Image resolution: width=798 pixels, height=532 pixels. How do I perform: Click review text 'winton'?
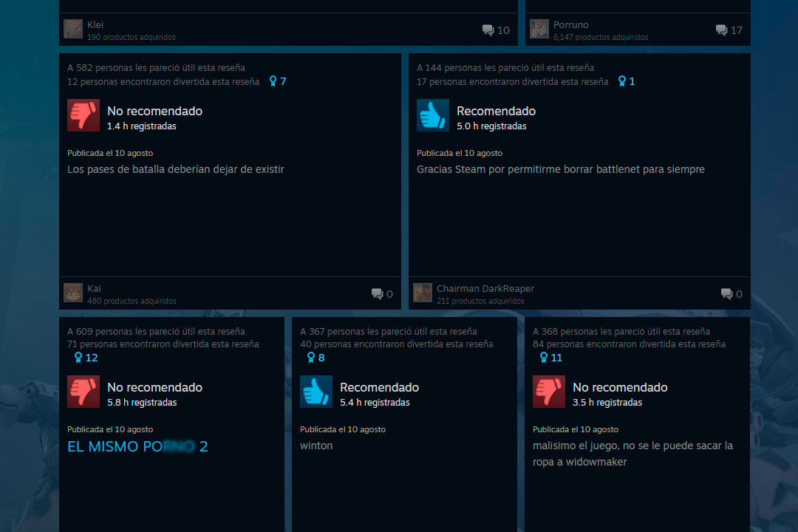316,446
